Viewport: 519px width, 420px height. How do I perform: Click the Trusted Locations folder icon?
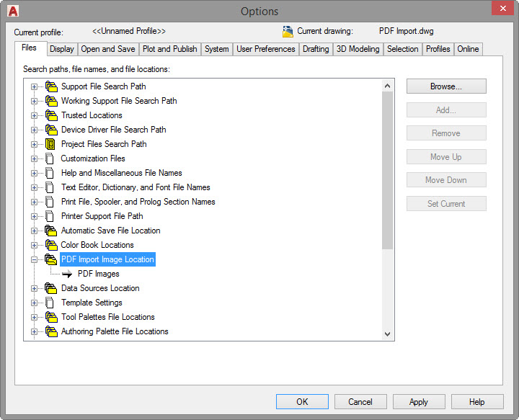coord(50,115)
